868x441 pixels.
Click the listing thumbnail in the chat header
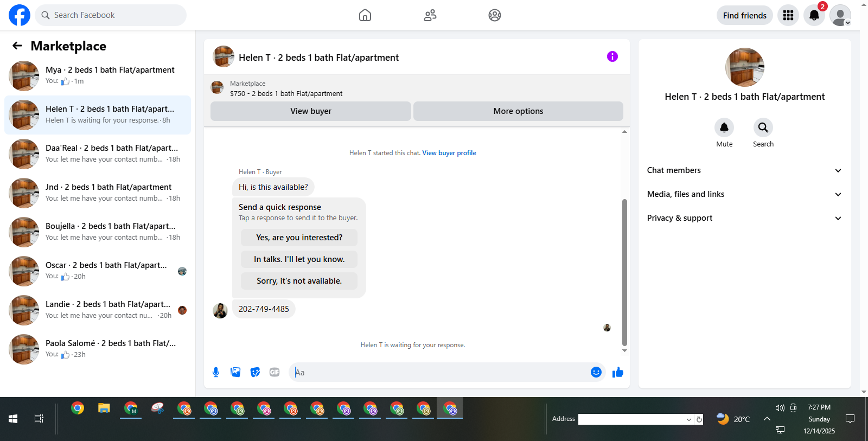224,56
